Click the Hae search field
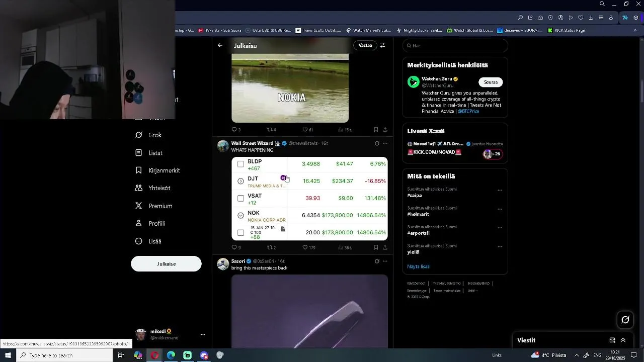644x362 pixels. (455, 45)
